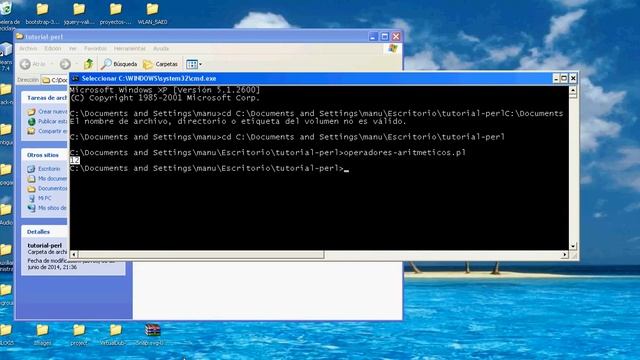
Task: Minimize the tutorial-perl Explorer window
Action: [x=373, y=36]
